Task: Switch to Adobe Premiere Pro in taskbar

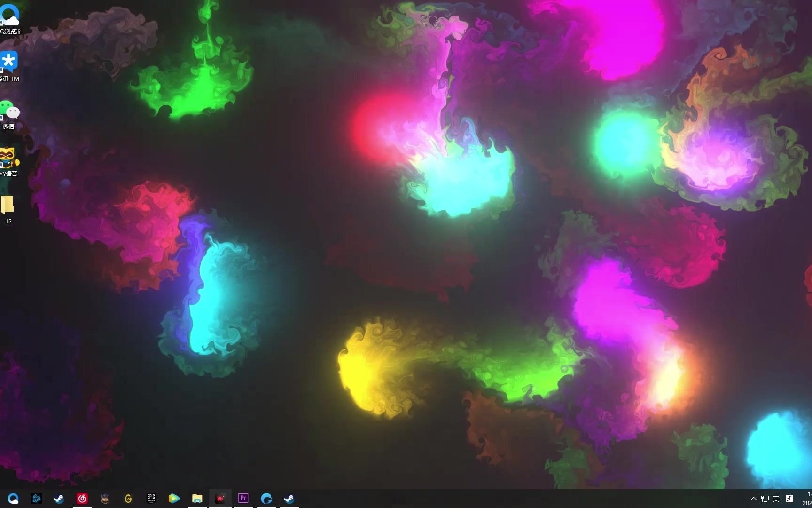Action: click(x=243, y=498)
